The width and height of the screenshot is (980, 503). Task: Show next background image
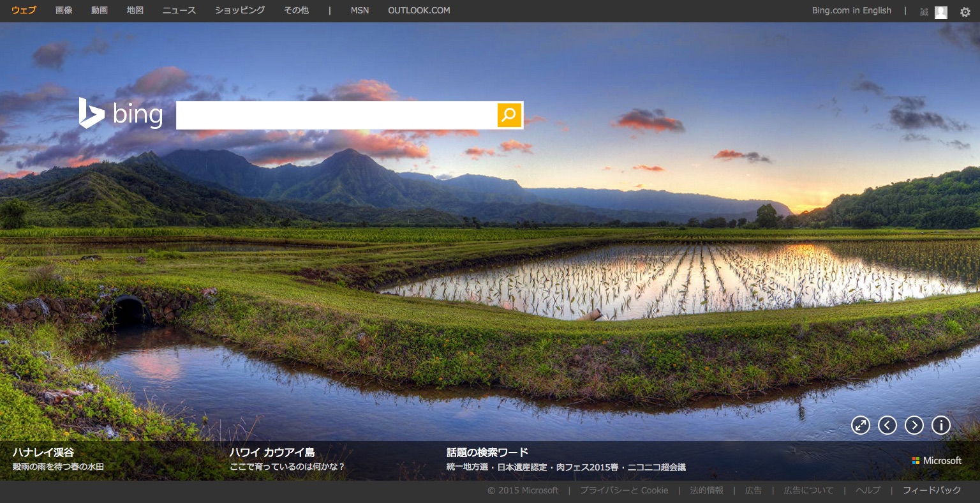[x=914, y=425]
